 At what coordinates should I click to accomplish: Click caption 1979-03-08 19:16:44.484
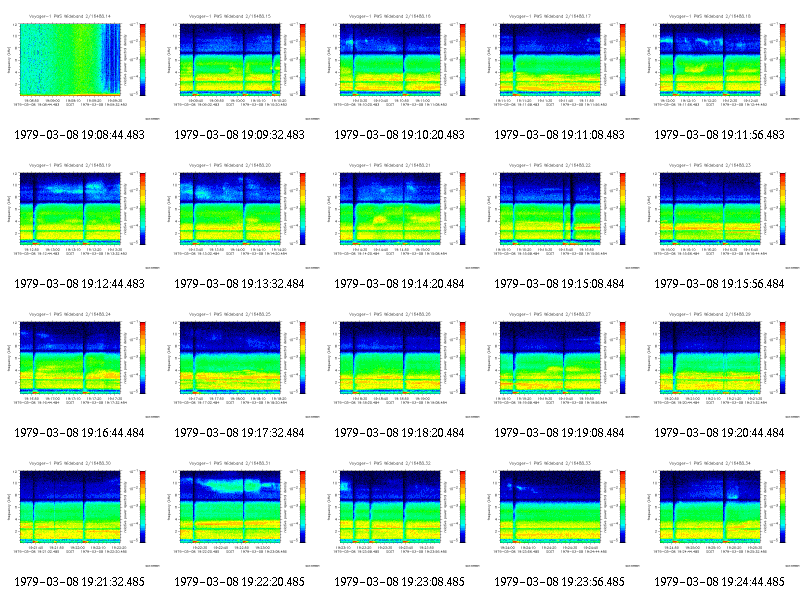pyautogui.click(x=80, y=433)
